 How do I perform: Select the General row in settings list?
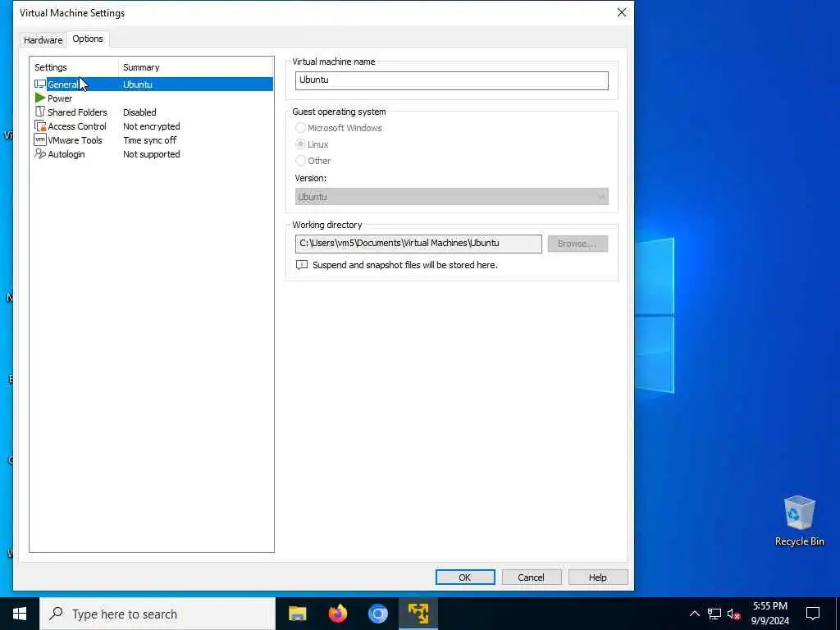click(153, 84)
